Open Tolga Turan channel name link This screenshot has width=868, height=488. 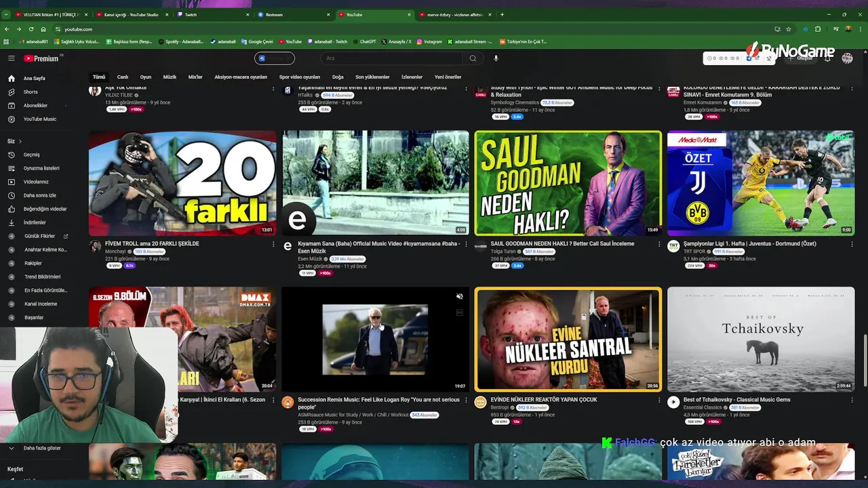click(x=503, y=251)
